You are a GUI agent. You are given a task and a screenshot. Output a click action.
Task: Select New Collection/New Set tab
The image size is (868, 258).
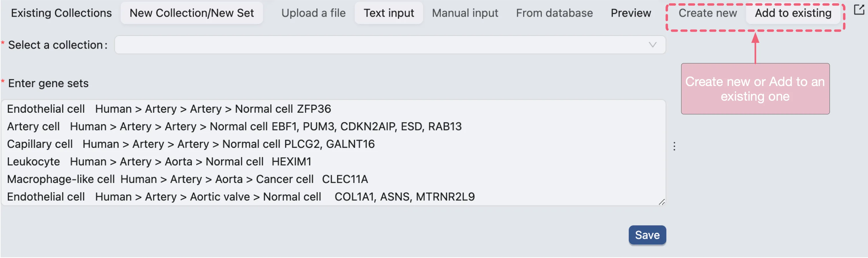click(x=191, y=13)
